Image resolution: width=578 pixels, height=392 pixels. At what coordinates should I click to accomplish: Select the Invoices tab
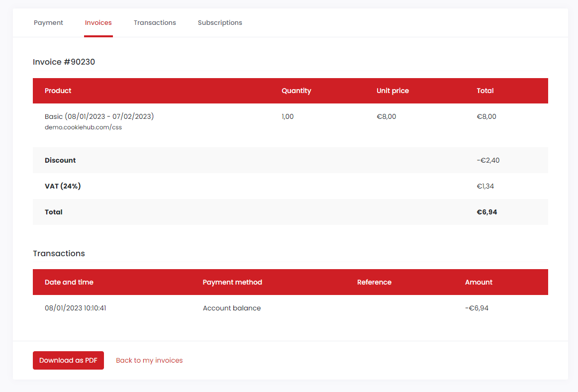tap(98, 22)
